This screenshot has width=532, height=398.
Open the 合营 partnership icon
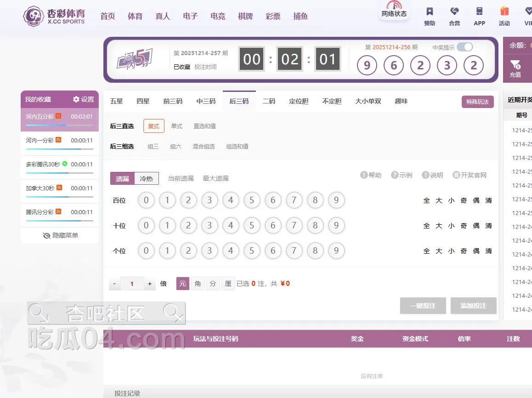(454, 11)
